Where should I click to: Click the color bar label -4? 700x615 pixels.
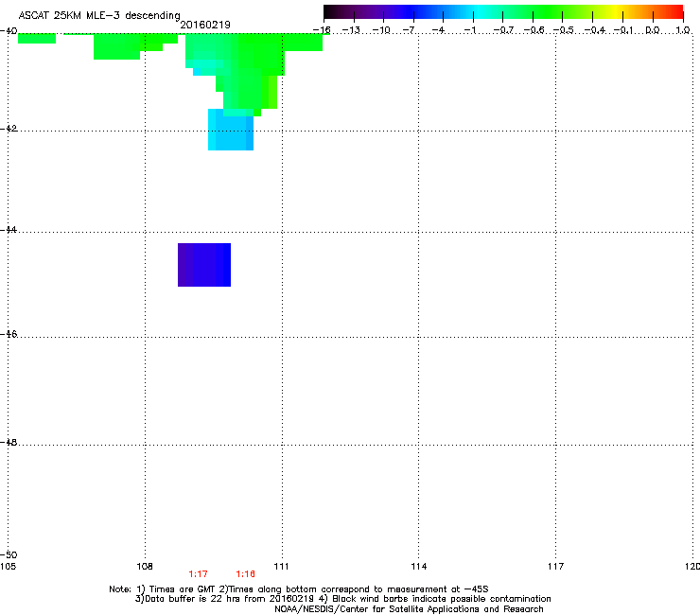(438, 30)
